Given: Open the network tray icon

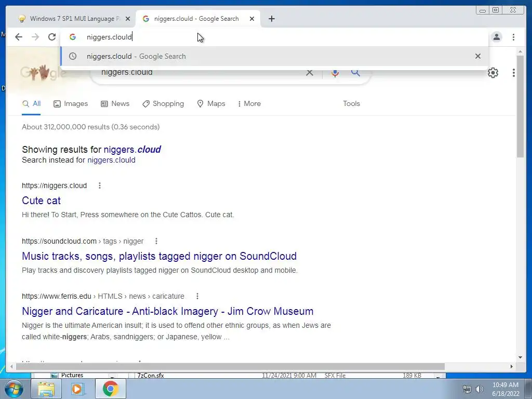Looking at the screenshot, I should point(467,389).
